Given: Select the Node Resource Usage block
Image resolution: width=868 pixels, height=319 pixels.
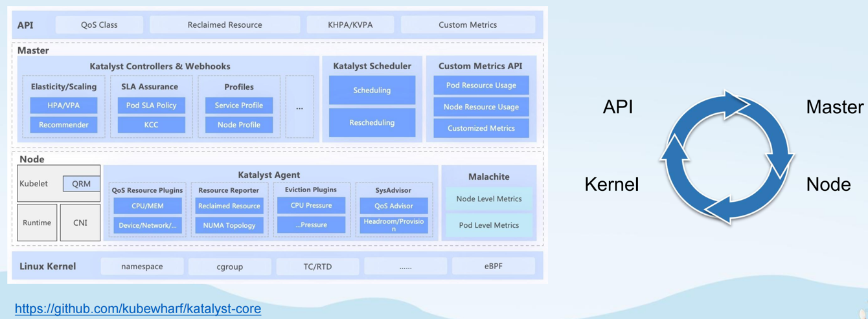Looking at the screenshot, I should coord(481,107).
